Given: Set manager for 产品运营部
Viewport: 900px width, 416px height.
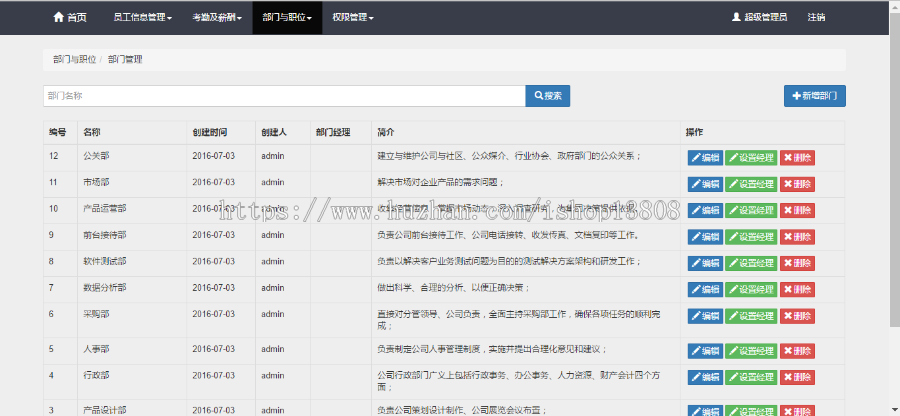Looking at the screenshot, I should point(751,211).
